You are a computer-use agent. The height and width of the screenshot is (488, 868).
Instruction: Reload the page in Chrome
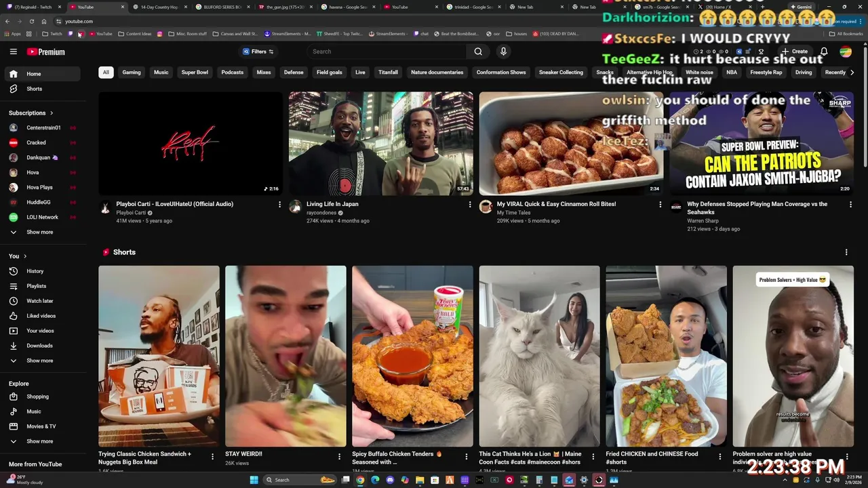(x=31, y=21)
